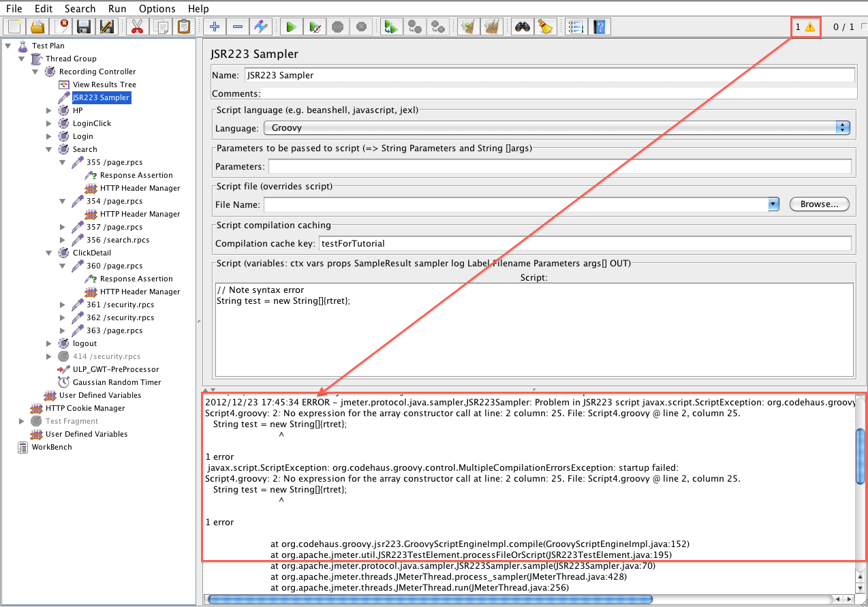
Task: Click the Save disk icon
Action: tap(84, 27)
